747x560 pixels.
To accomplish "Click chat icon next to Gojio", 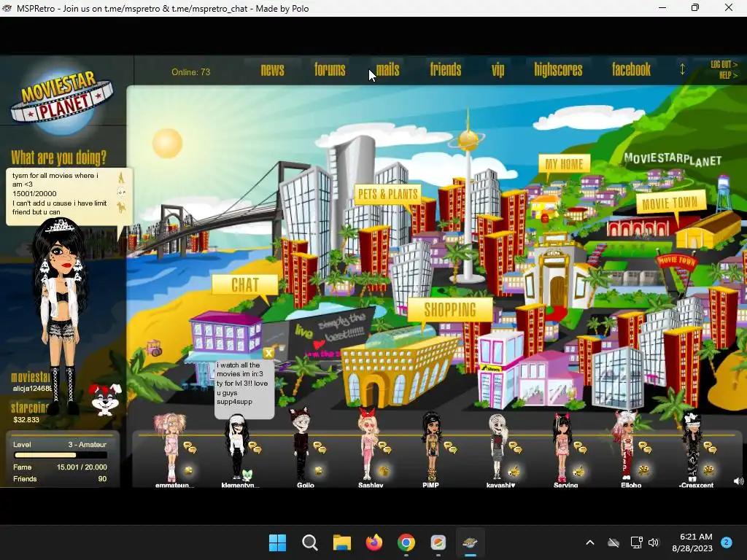I will (x=320, y=447).
